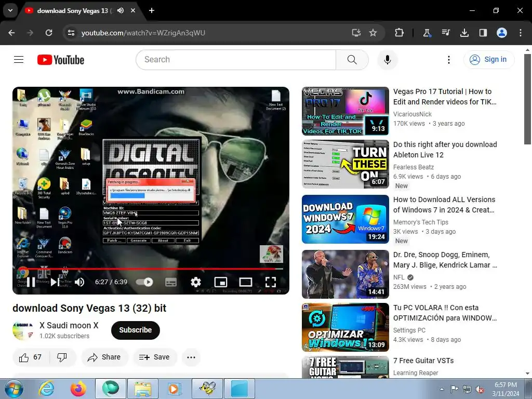Image resolution: width=532 pixels, height=399 pixels.
Task: Dislike the video with thumbs down
Action: coord(62,357)
